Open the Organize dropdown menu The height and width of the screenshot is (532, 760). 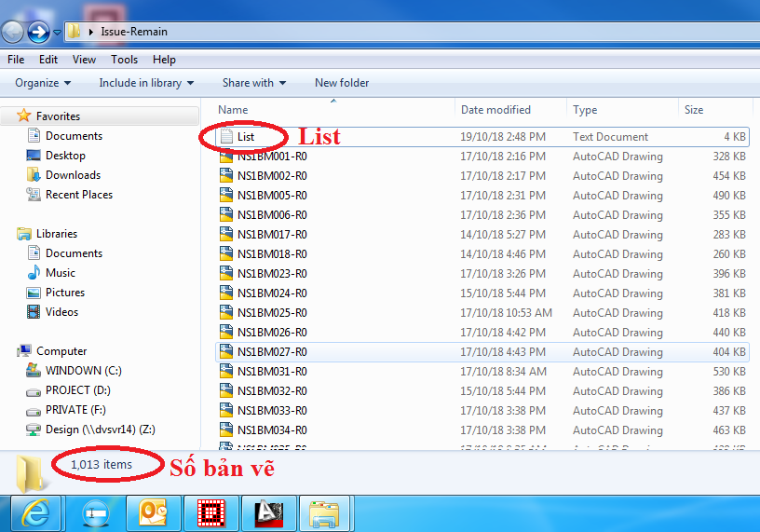click(43, 83)
